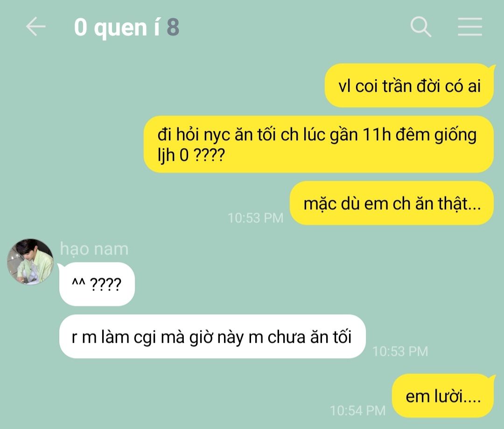Tap the 'ljh 0 ????' line of message
Screen dimensions: 504x429
pyautogui.click(x=191, y=155)
